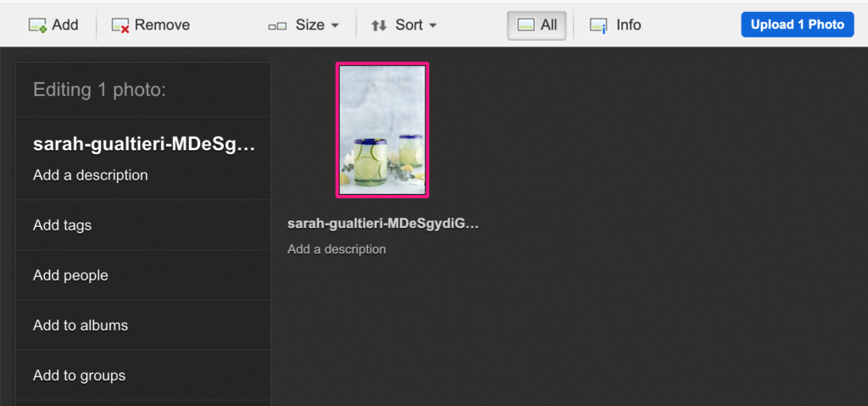Select the lime drink photo thumbnail

click(x=382, y=130)
